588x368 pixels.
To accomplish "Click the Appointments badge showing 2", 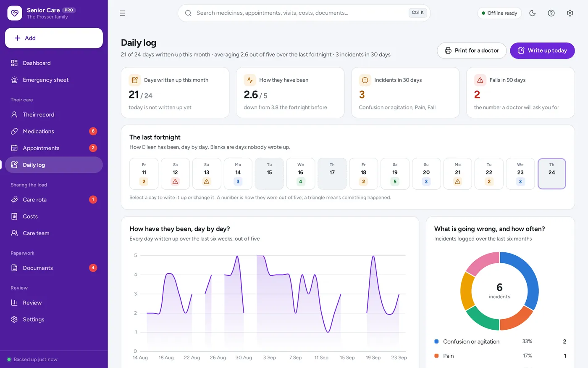I will (93, 148).
